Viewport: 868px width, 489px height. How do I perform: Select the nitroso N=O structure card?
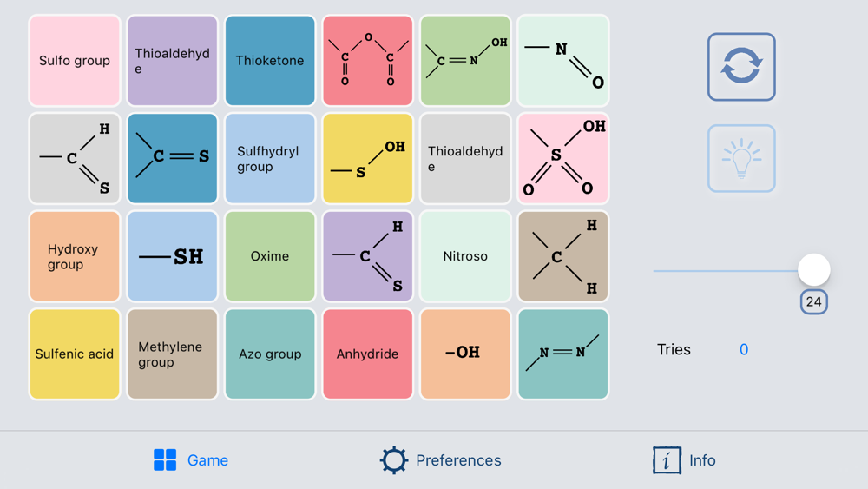coord(563,60)
